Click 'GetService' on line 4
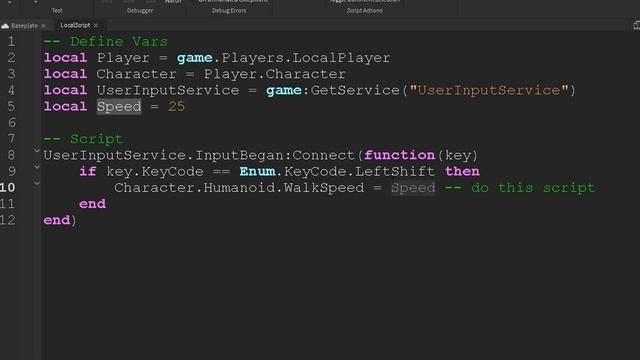Viewport: 640px width, 360px height. tap(355, 90)
